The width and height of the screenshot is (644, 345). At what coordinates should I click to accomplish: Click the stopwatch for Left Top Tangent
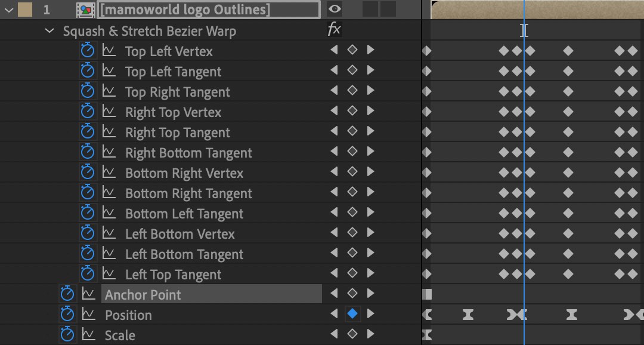(88, 274)
